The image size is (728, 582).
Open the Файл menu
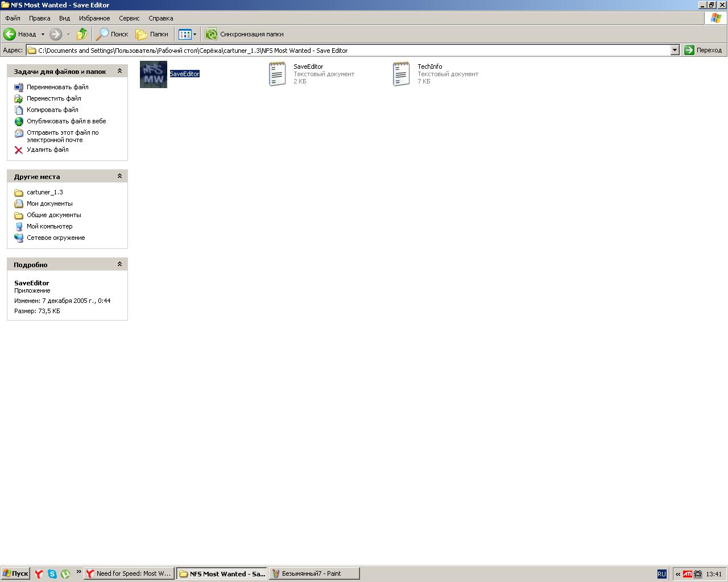[x=13, y=18]
